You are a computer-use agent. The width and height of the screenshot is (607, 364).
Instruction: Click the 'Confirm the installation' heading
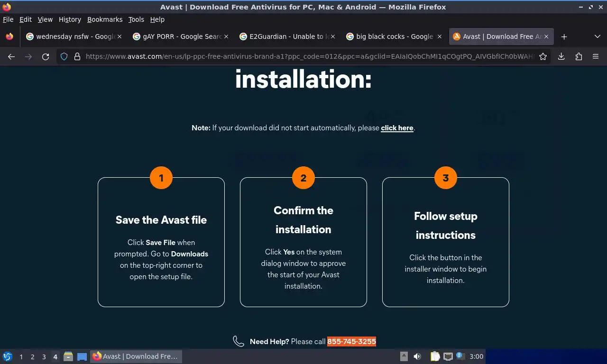click(x=303, y=220)
